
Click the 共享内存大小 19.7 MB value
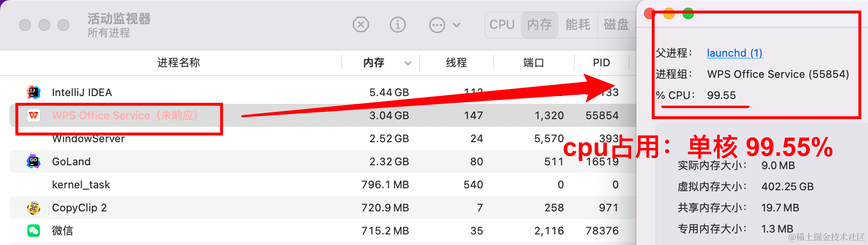point(780,208)
